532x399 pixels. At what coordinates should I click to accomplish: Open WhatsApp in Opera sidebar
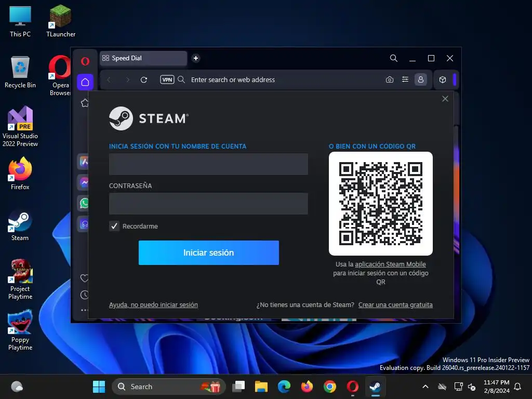click(84, 203)
